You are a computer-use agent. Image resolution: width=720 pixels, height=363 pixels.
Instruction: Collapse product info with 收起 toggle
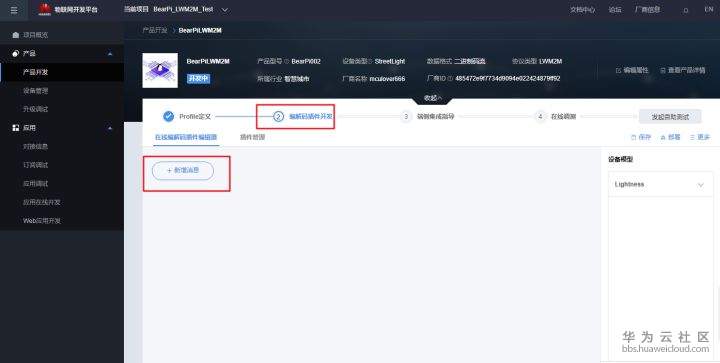433,98
